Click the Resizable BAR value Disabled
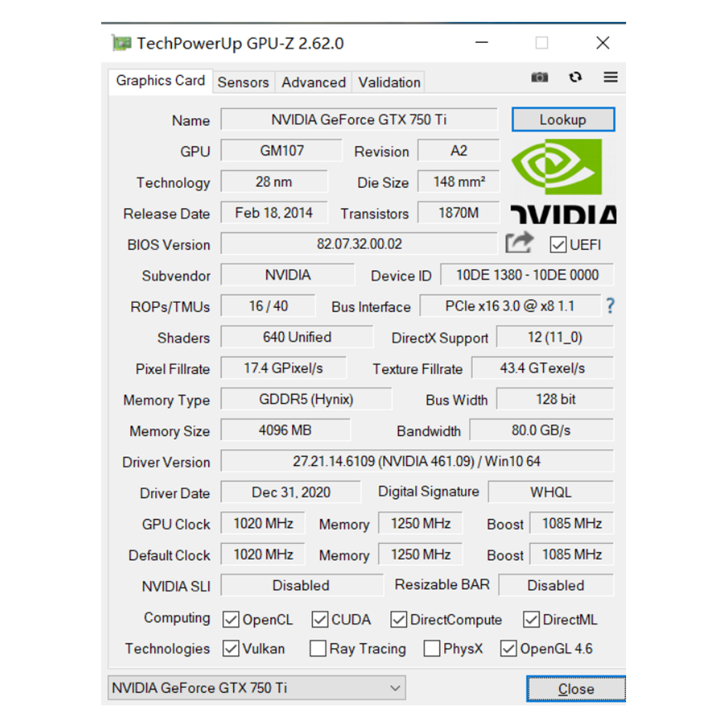This screenshot has width=728, height=728. coord(555,585)
